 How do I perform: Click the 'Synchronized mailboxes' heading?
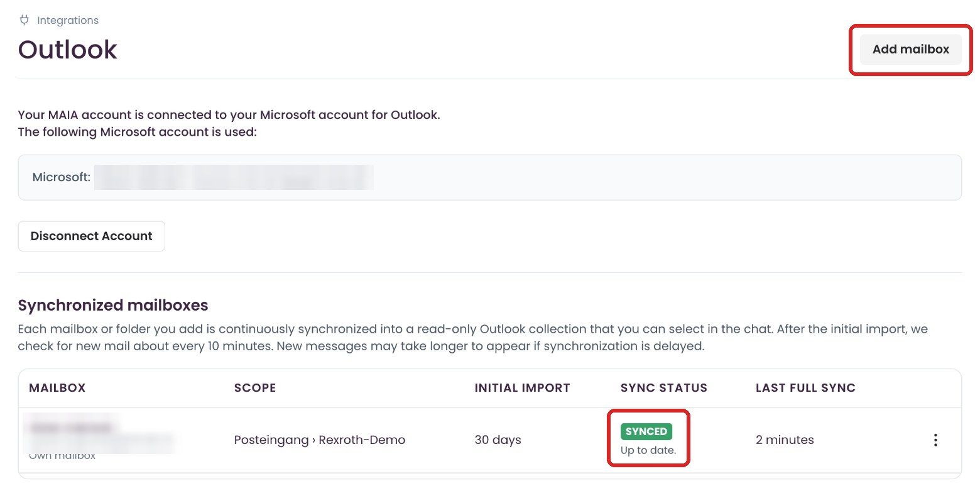click(x=113, y=306)
